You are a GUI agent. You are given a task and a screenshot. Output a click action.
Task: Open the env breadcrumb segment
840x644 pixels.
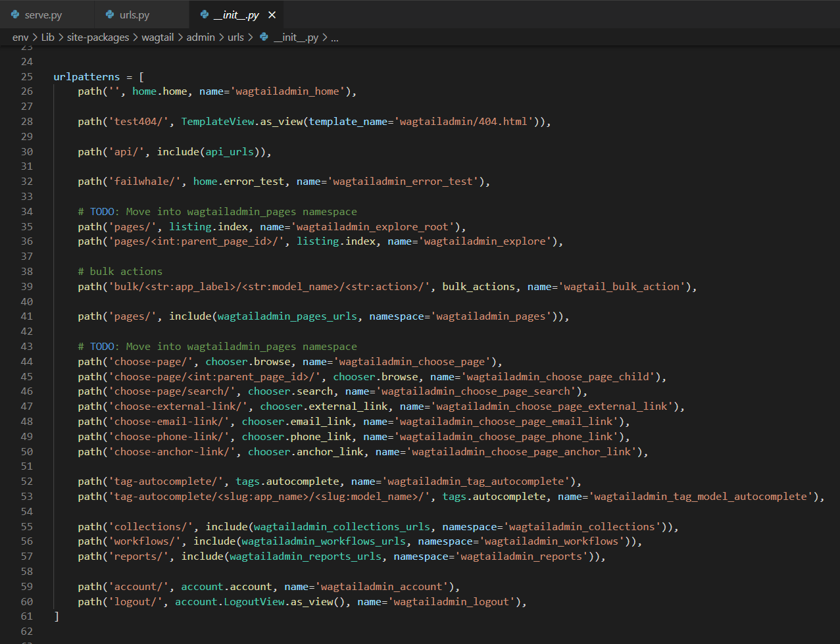pyautogui.click(x=20, y=37)
